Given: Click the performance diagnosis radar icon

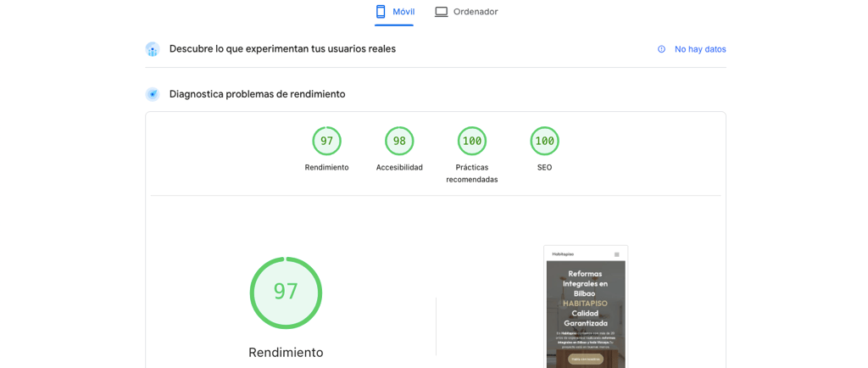Looking at the screenshot, I should click(153, 94).
